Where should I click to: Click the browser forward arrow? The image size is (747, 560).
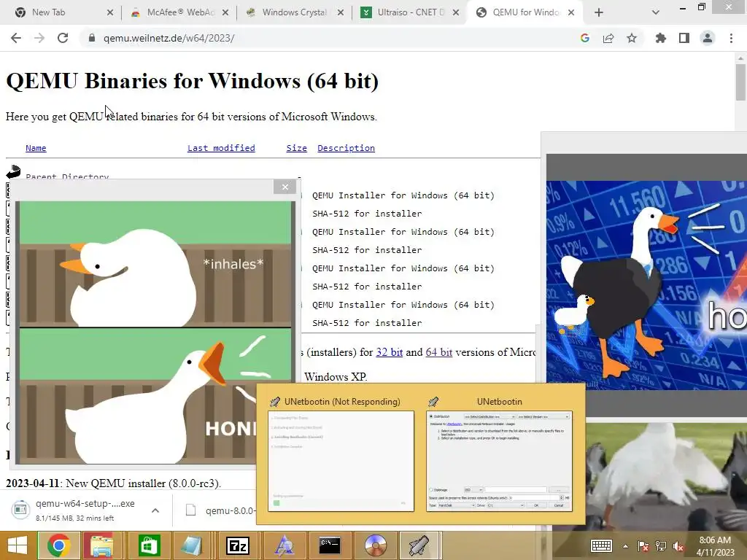coord(39,38)
